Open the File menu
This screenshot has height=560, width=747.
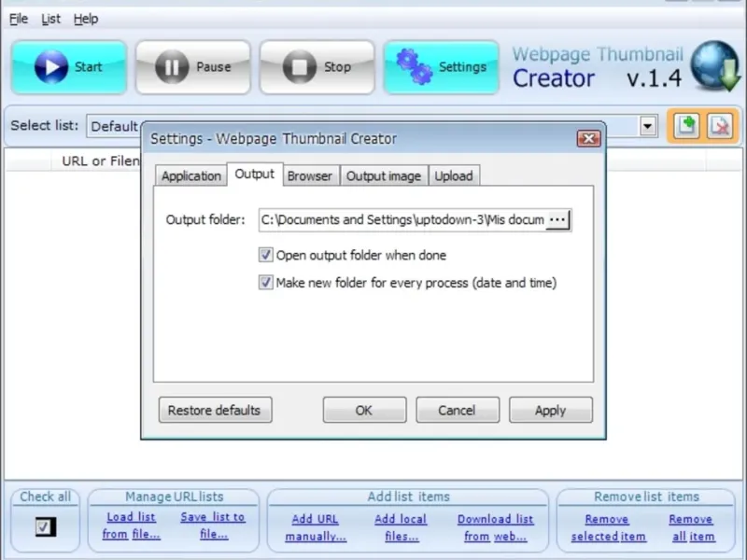tap(19, 19)
